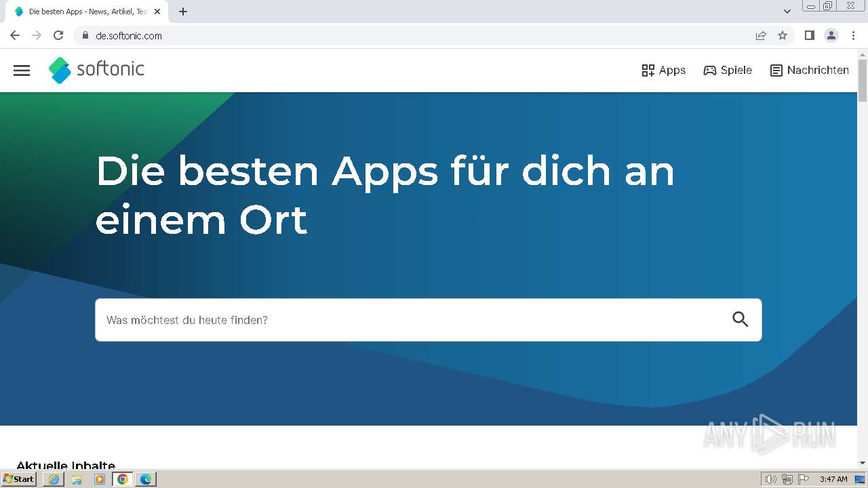The image size is (868, 488).
Task: Click the scrollbar down arrow
Action: [x=863, y=463]
